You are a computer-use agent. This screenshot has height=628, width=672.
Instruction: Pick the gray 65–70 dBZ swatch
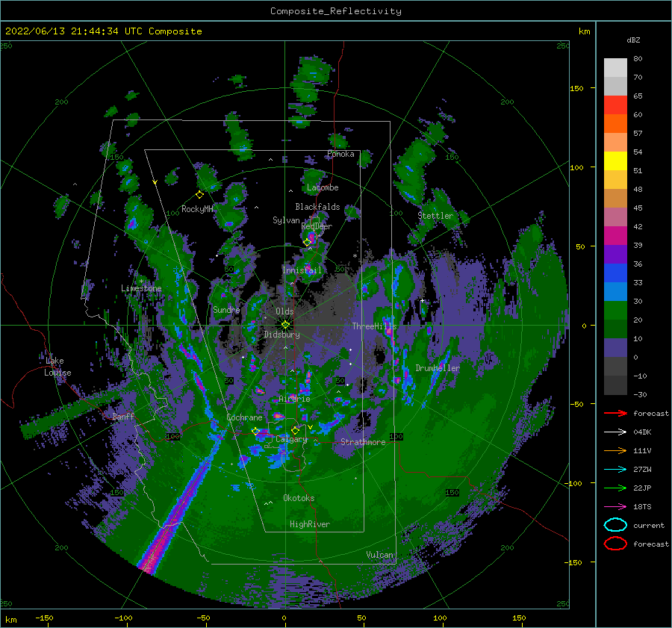click(x=615, y=87)
